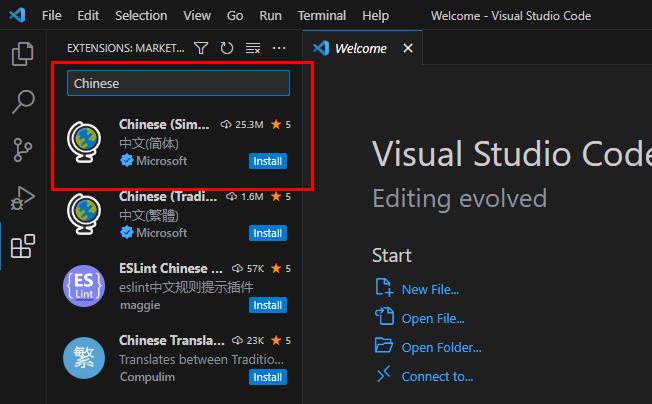This screenshot has width=652, height=404.
Task: Click Microsoft publisher under Chinese (Simplified)
Action: point(161,161)
